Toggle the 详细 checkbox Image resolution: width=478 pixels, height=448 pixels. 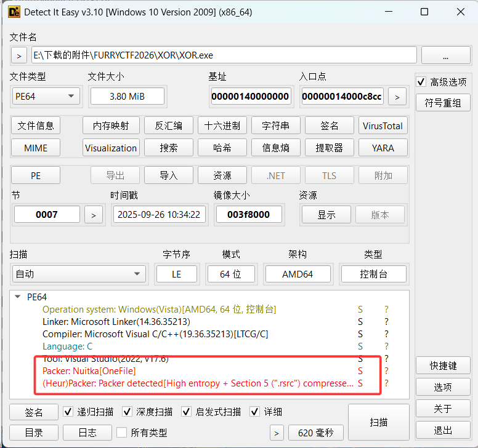(254, 412)
